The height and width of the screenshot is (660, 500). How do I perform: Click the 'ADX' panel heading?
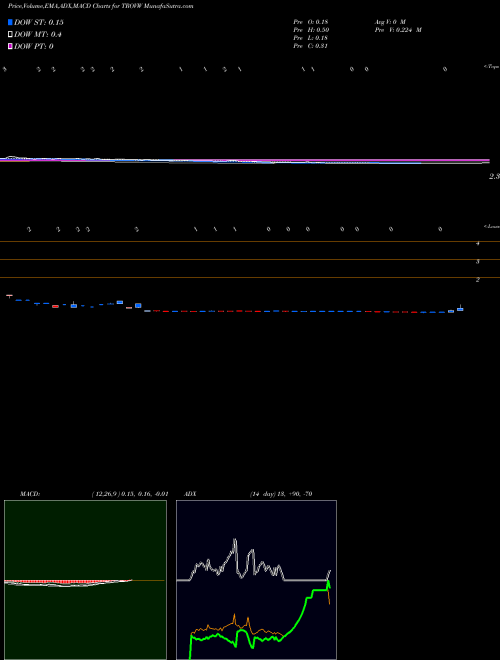click(x=190, y=494)
